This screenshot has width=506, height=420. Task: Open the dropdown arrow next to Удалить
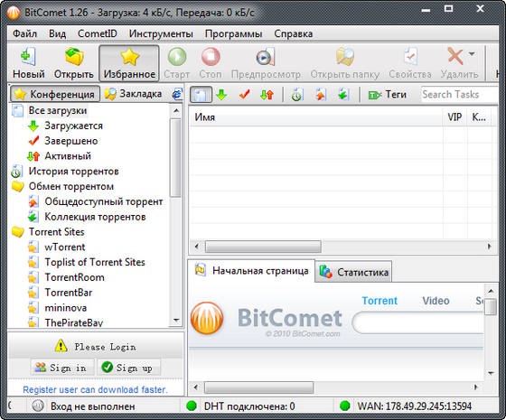[x=472, y=54]
